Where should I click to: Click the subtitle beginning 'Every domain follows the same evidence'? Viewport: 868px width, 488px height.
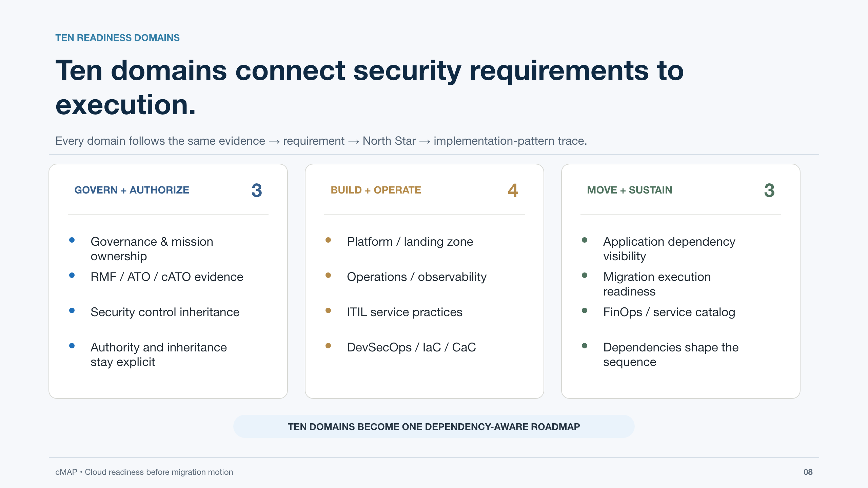(x=321, y=141)
